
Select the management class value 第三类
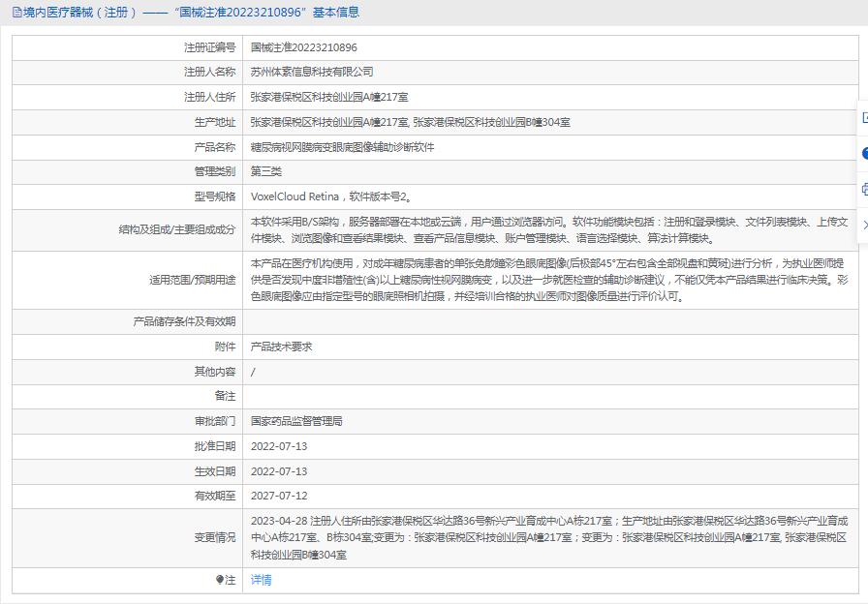pyautogui.click(x=266, y=171)
